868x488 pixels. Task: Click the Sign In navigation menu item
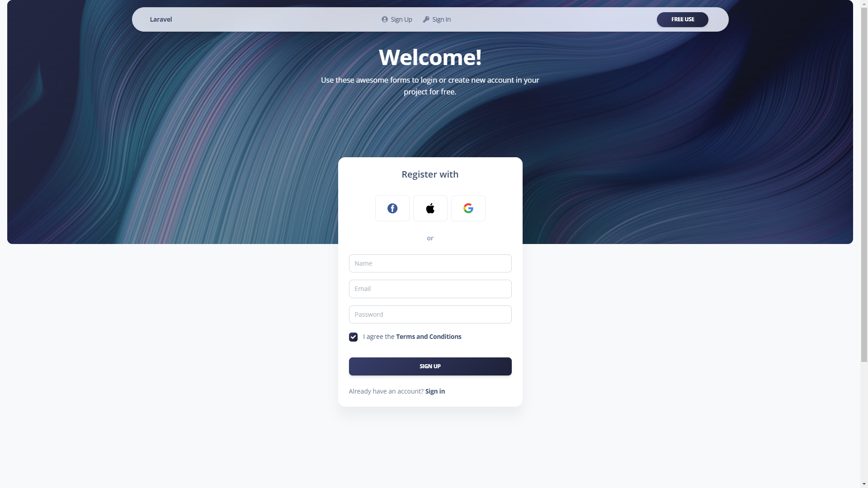pyautogui.click(x=437, y=19)
